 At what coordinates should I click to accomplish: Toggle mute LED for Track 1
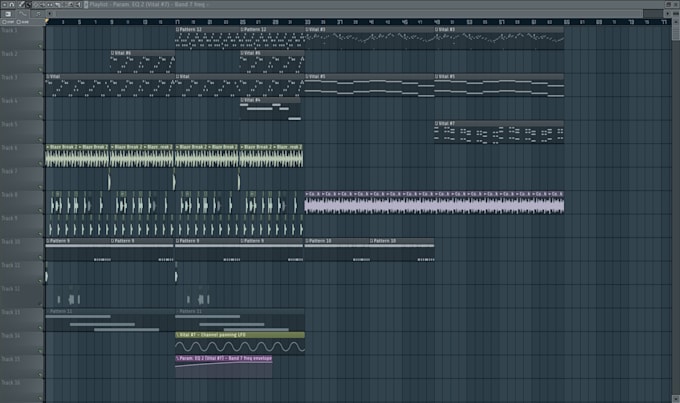[40, 46]
